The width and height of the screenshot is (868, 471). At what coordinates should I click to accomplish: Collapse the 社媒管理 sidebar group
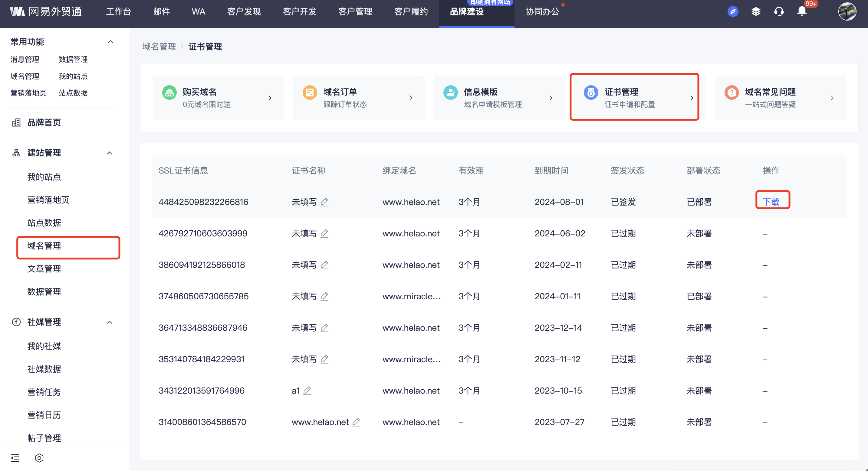pyautogui.click(x=110, y=322)
